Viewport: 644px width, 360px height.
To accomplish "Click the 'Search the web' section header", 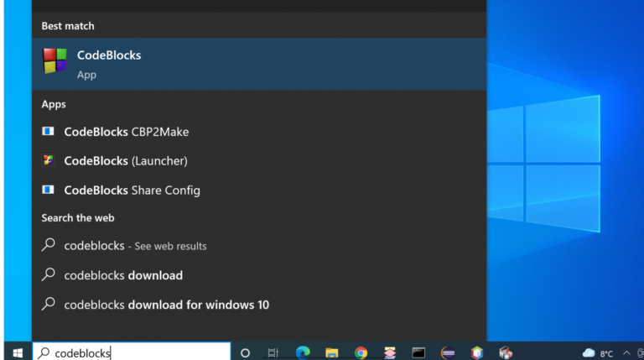I will pos(78,218).
